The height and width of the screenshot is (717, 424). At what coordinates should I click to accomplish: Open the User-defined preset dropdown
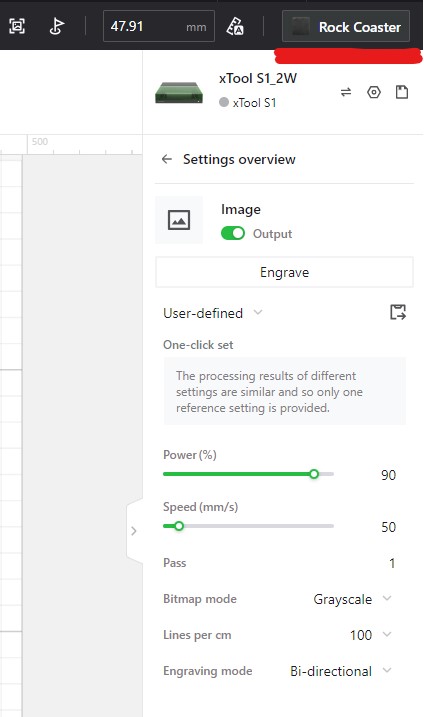[213, 313]
